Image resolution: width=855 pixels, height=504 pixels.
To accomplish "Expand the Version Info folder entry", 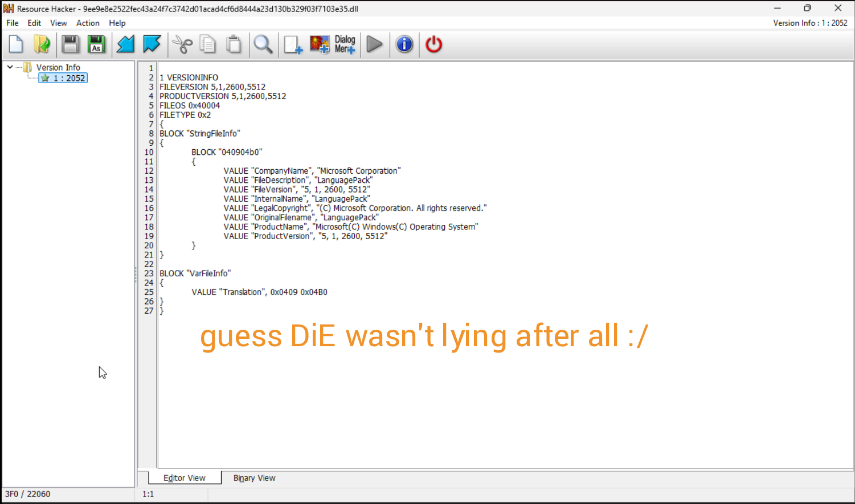I will [58, 67].
